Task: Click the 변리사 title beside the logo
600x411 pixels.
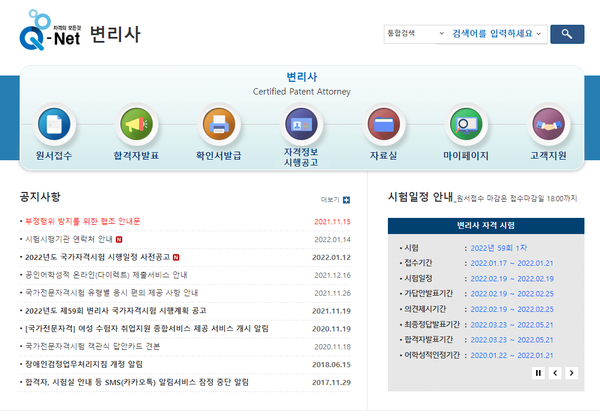Action: (115, 34)
